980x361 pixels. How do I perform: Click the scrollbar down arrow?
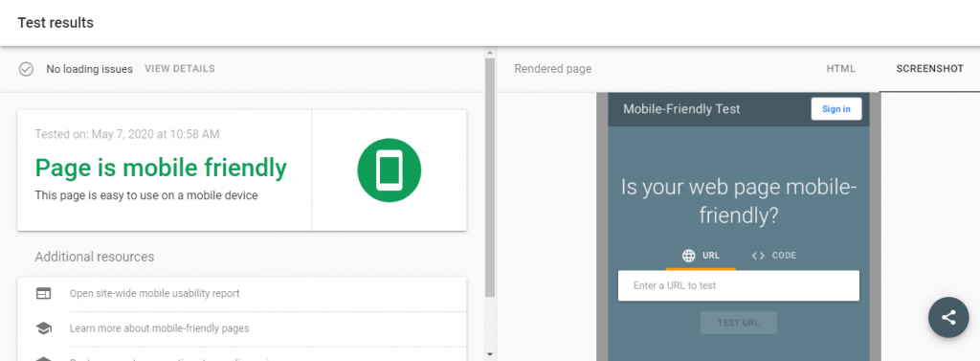(x=490, y=354)
